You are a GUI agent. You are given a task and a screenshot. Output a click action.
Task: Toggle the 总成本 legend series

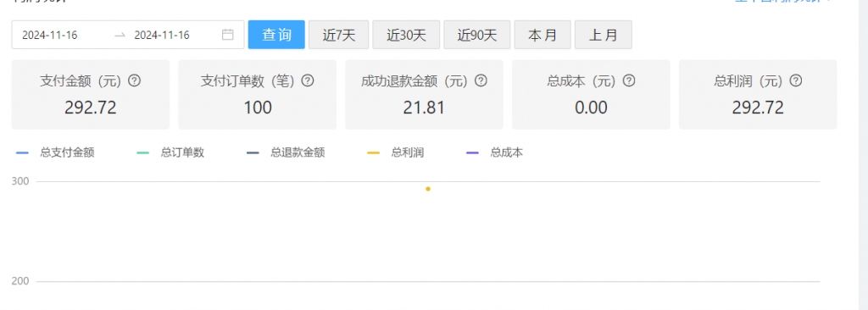coord(494,152)
